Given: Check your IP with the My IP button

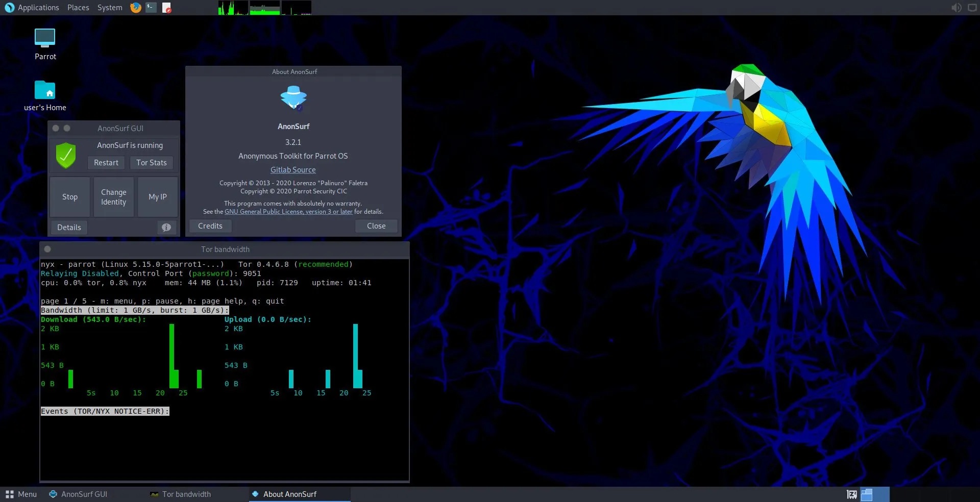Looking at the screenshot, I should click(x=157, y=197).
